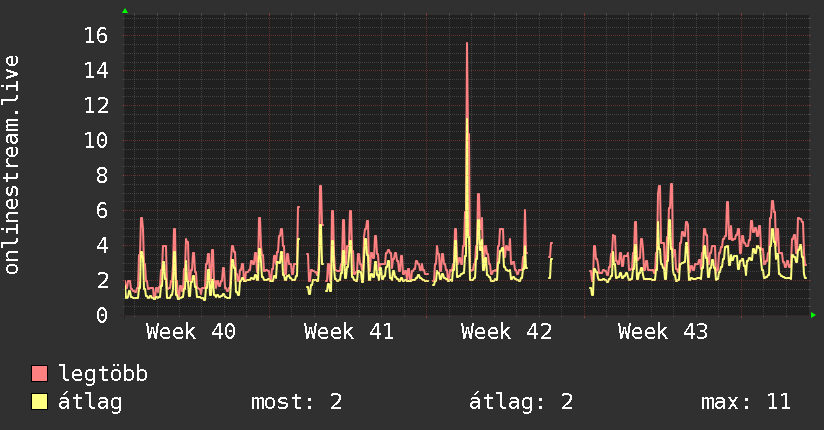Click the 'max: 11' statistic

pos(746,402)
